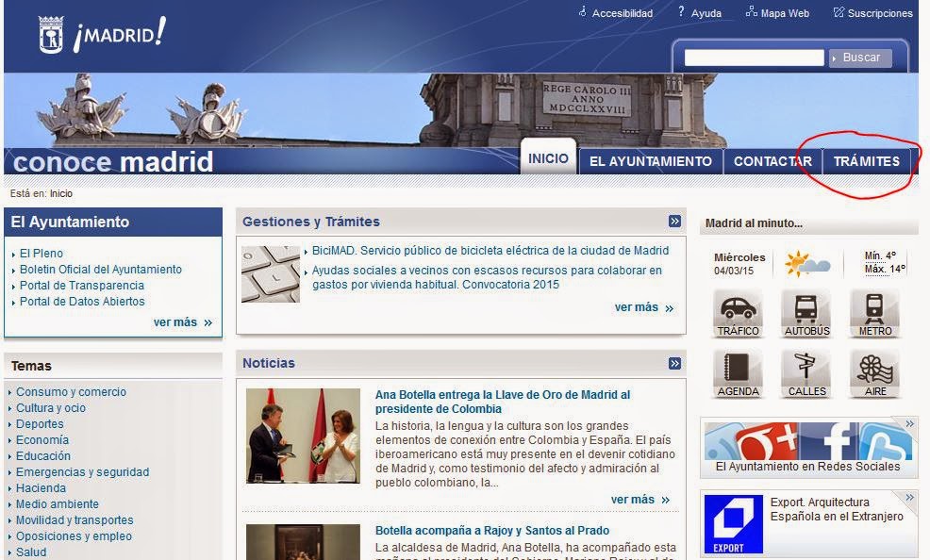
Task: Click the Export blue logo image
Action: (733, 524)
